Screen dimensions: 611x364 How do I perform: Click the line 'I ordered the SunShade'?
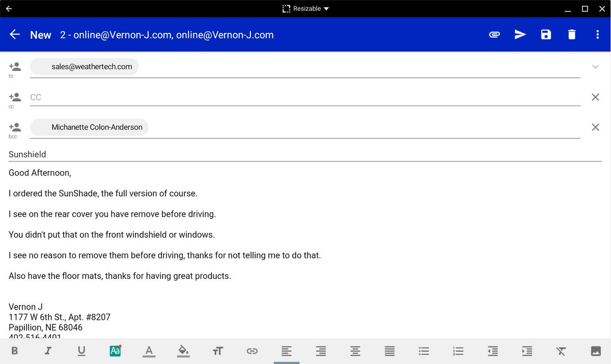(x=103, y=193)
